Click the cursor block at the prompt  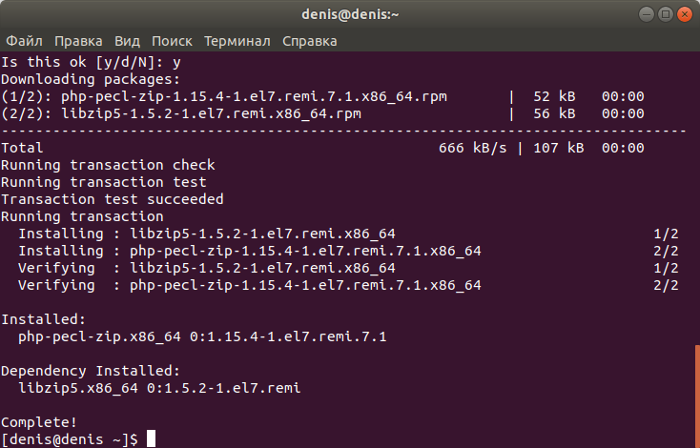pos(151,439)
